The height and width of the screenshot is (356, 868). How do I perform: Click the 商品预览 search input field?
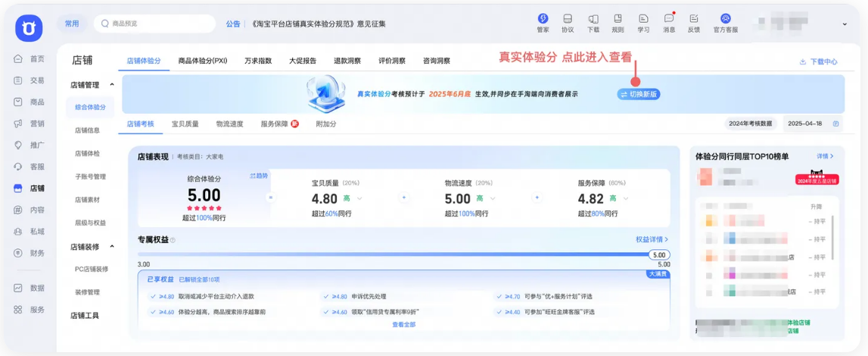(154, 23)
